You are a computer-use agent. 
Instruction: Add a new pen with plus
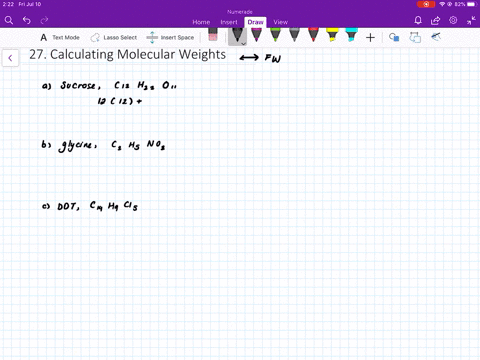(370, 38)
